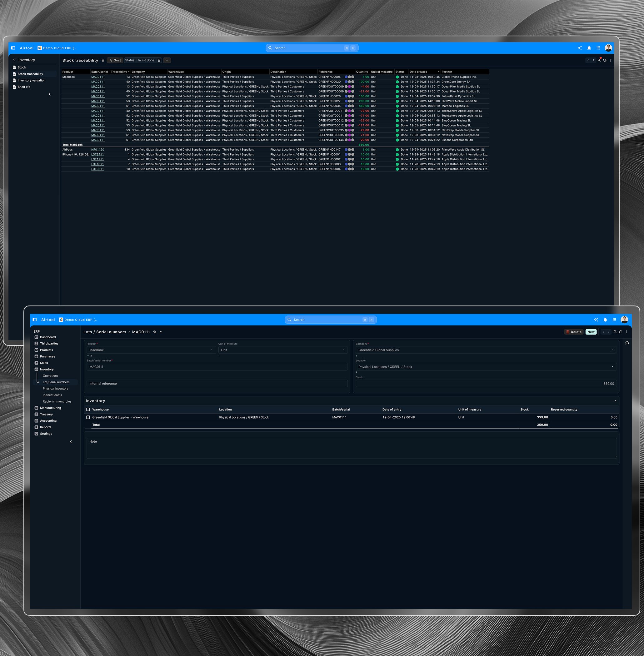The height and width of the screenshot is (656, 644).
Task: Open comments bubble on lot form
Action: click(x=627, y=343)
